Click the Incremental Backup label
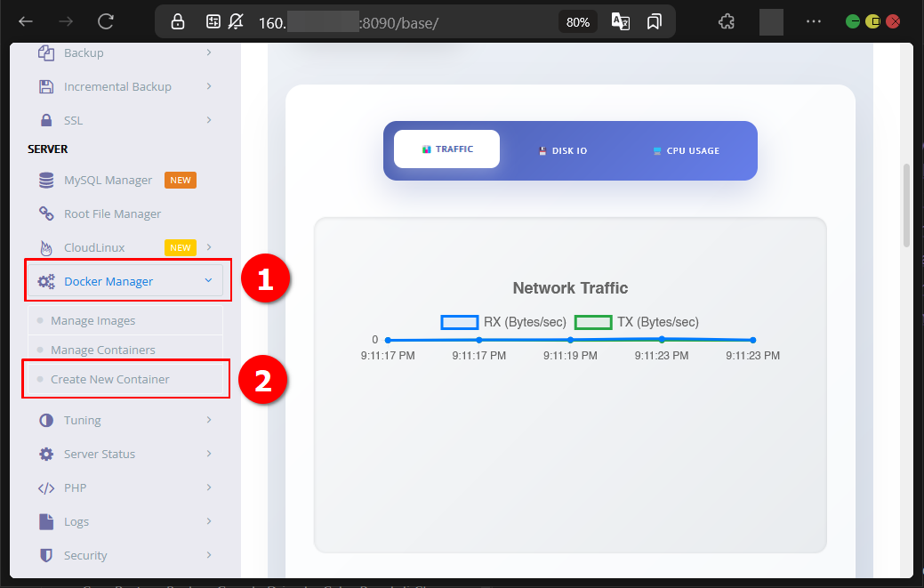Image resolution: width=924 pixels, height=588 pixels. [117, 86]
